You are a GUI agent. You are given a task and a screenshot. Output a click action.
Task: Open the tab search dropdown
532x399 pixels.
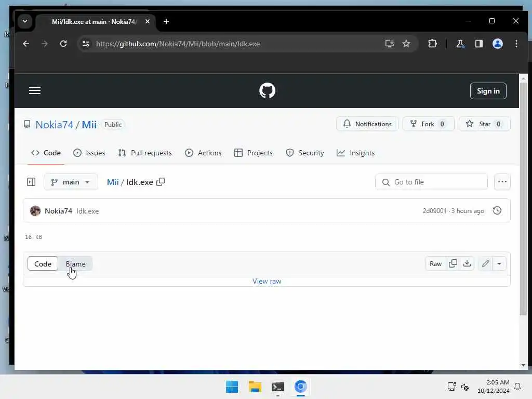(x=25, y=21)
